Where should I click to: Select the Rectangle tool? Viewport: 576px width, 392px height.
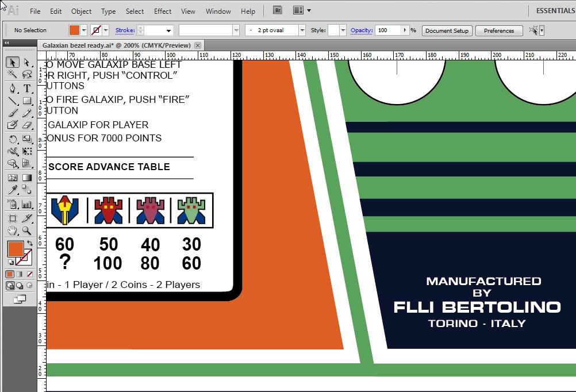[27, 101]
